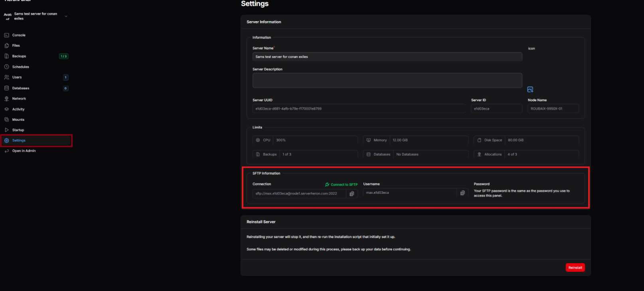The width and height of the screenshot is (644, 291).
Task: Select the Settings page label
Action: point(19,140)
